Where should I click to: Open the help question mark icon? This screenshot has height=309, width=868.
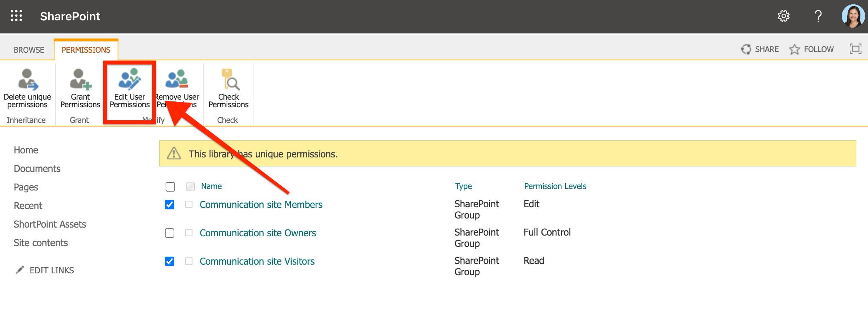(x=818, y=16)
